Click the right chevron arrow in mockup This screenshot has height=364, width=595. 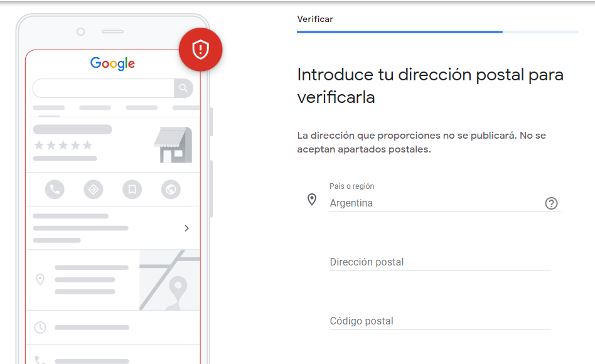point(186,228)
